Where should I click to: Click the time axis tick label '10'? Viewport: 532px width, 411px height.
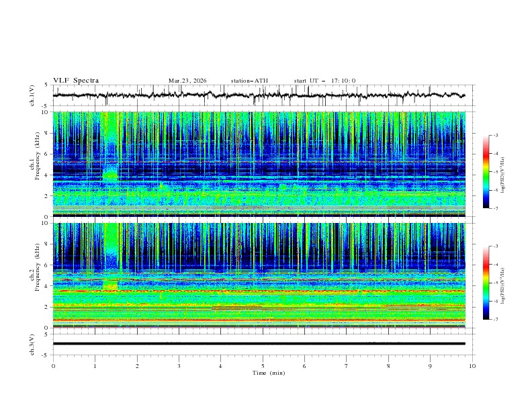(x=472, y=366)
